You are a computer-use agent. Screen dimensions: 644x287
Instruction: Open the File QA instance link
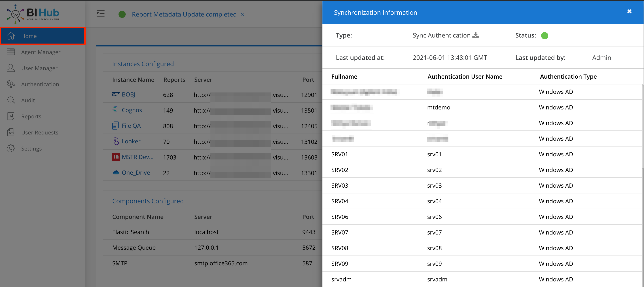click(131, 126)
